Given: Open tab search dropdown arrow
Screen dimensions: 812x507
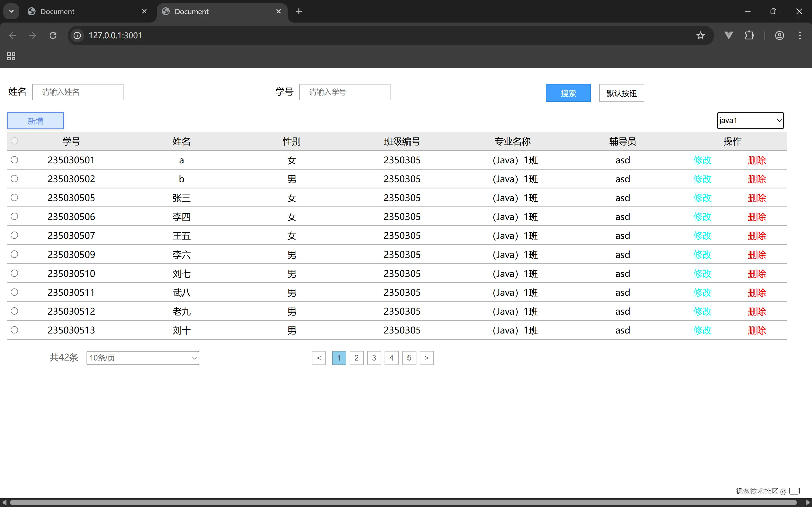Looking at the screenshot, I should tap(11, 11).
